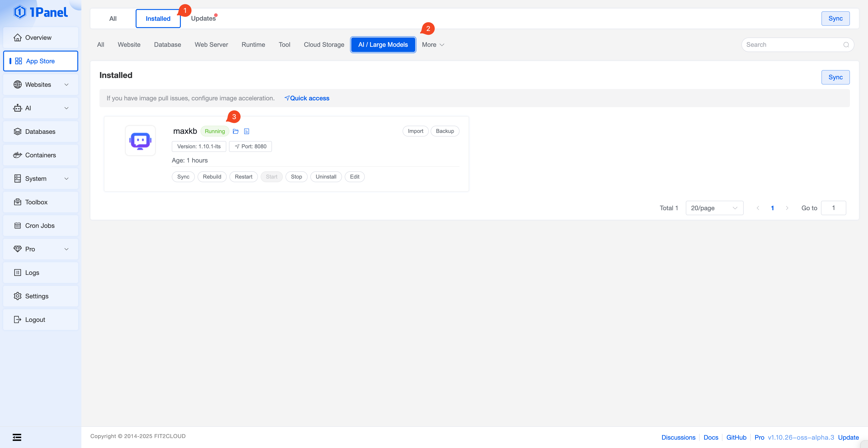
Task: Open maxkb log document icon
Action: (x=247, y=131)
